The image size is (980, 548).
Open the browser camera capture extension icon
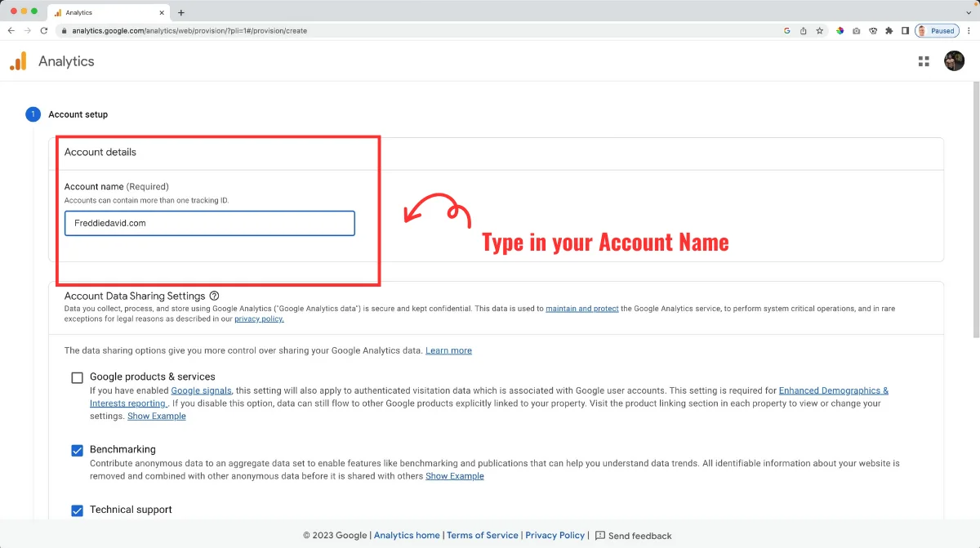(856, 30)
